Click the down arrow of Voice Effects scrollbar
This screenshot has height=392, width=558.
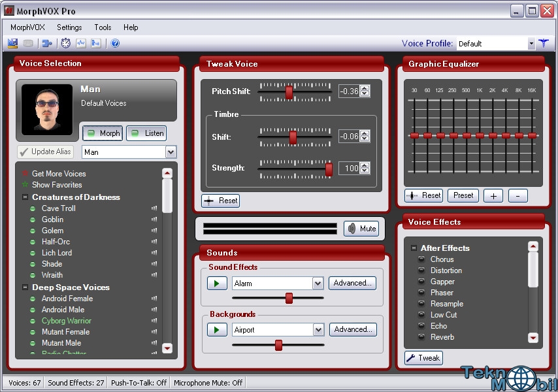coord(533,338)
